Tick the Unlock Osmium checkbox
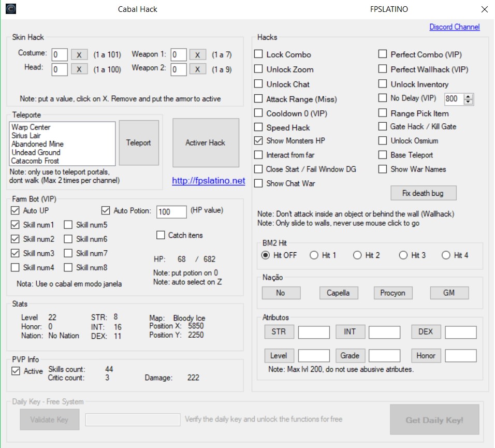Image resolution: width=495 pixels, height=448 pixels. click(x=383, y=141)
